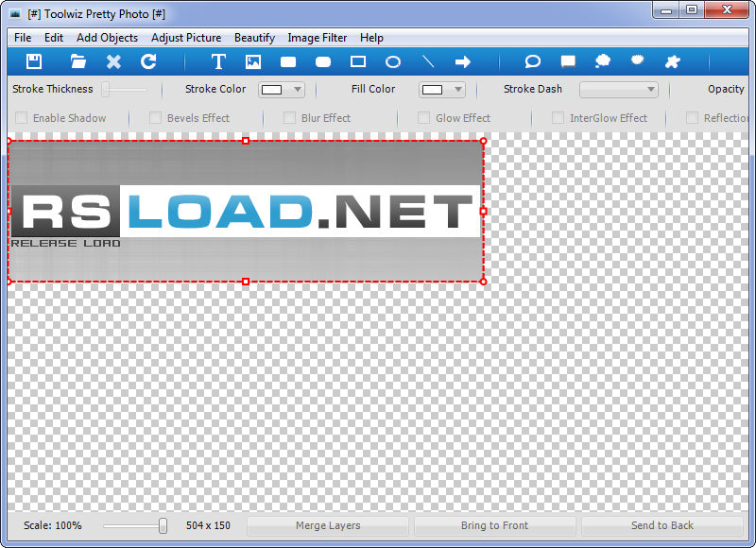The image size is (756, 548).
Task: Click the Save floppy disk icon
Action: pyautogui.click(x=34, y=61)
